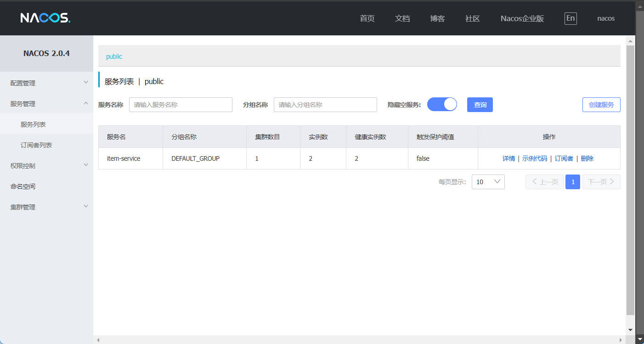This screenshot has width=644, height=344.
Task: Click the inner scrollbar up arrow
Action: [630, 41]
